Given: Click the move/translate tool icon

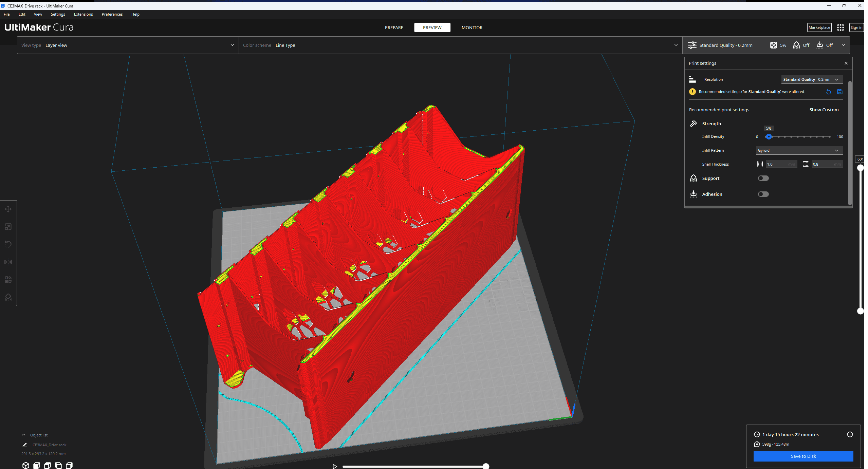Looking at the screenshot, I should [x=8, y=209].
